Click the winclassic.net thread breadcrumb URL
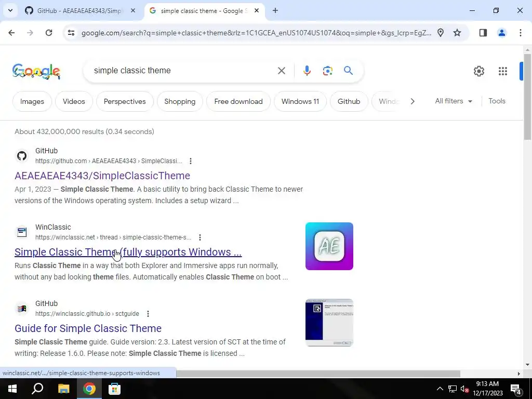The height and width of the screenshot is (399, 532). click(x=113, y=237)
